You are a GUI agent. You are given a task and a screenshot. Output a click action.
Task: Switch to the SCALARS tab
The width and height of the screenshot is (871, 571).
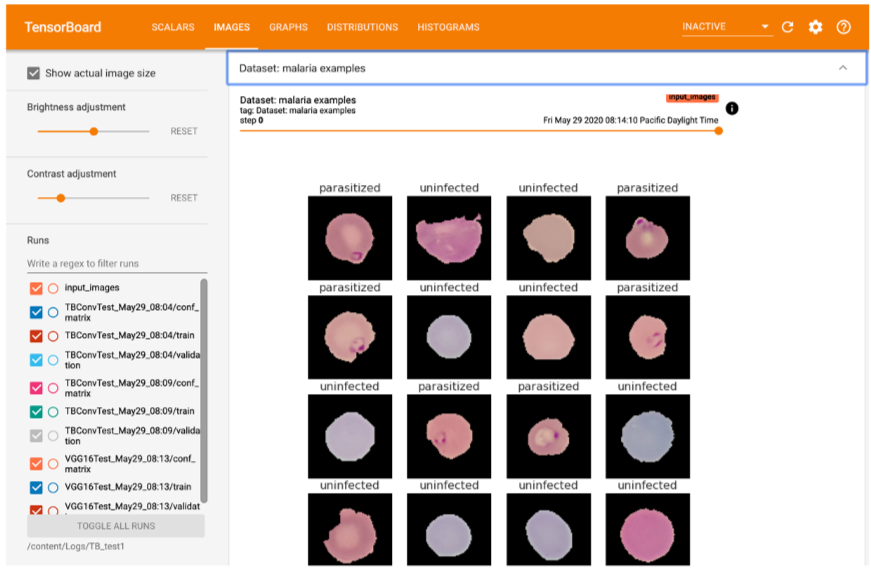tap(173, 27)
